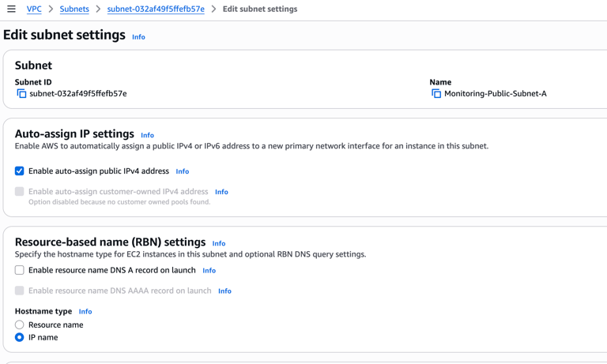The image size is (607, 364).
Task: Click disabled customer-owned IPv4 address checkbox
Action: [19, 192]
